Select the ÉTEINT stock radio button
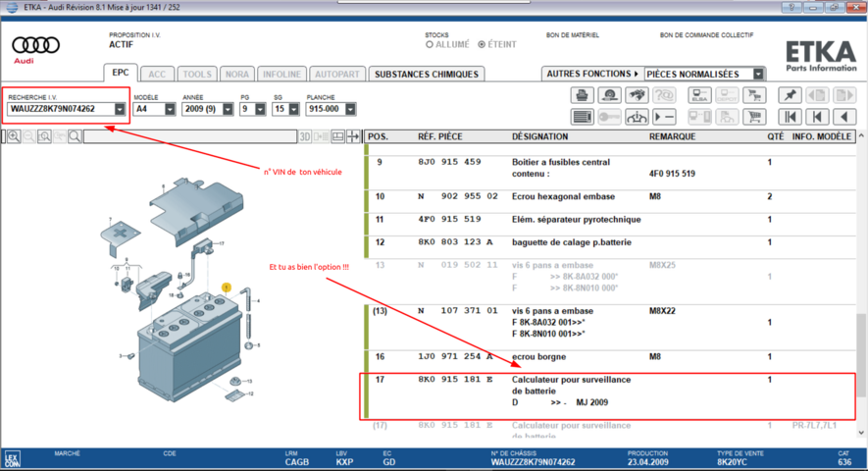 (482, 44)
